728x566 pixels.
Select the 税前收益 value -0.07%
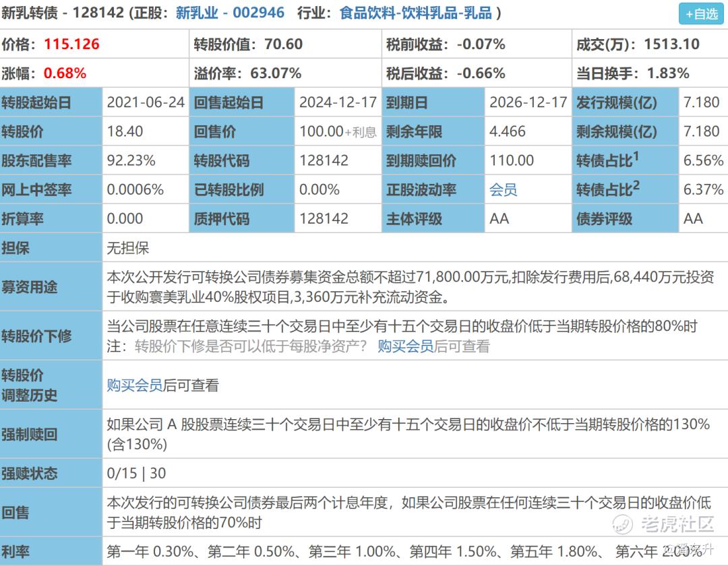[481, 44]
